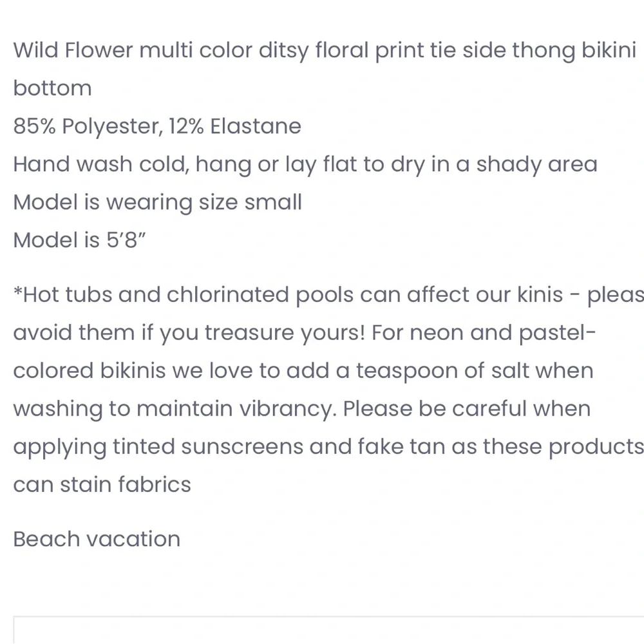644x644 pixels.
Task: Select the word "bottom" on the second line
Action: pos(53,88)
